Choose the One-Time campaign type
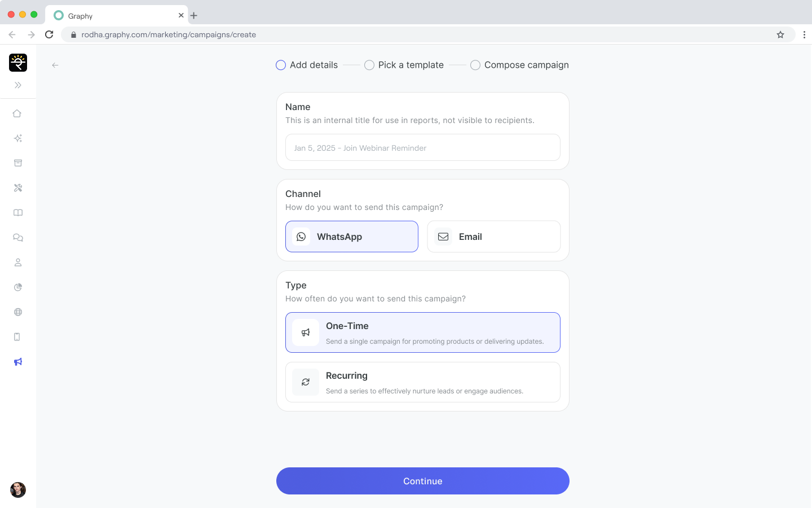Viewport: 812px width, 508px height. (x=422, y=332)
